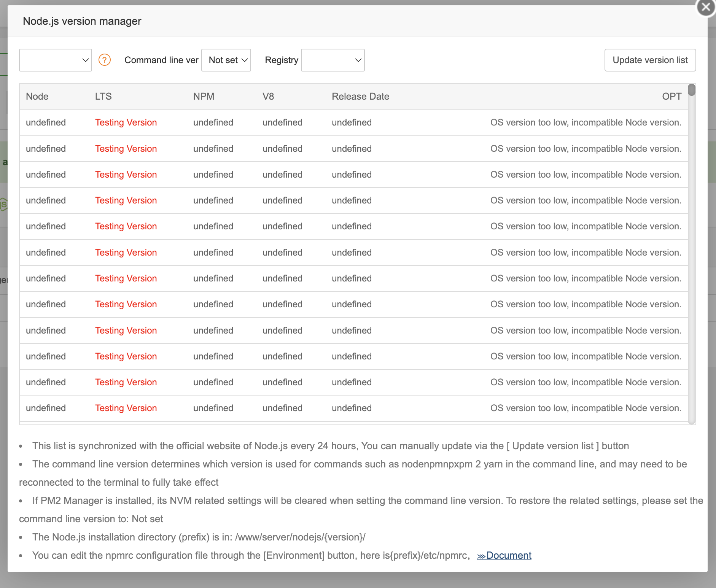Screen dimensions: 716x588
Task: Click the Release Date column header
Action: 360,97
